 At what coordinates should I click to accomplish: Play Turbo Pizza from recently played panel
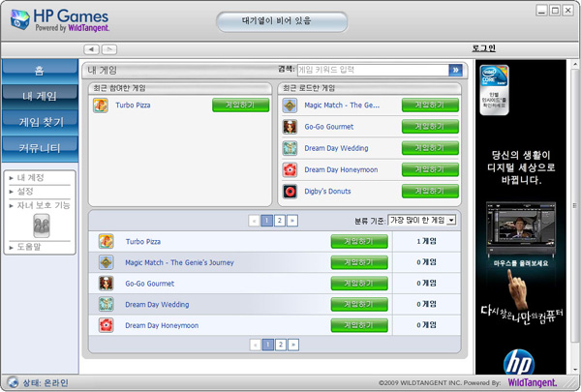click(240, 106)
